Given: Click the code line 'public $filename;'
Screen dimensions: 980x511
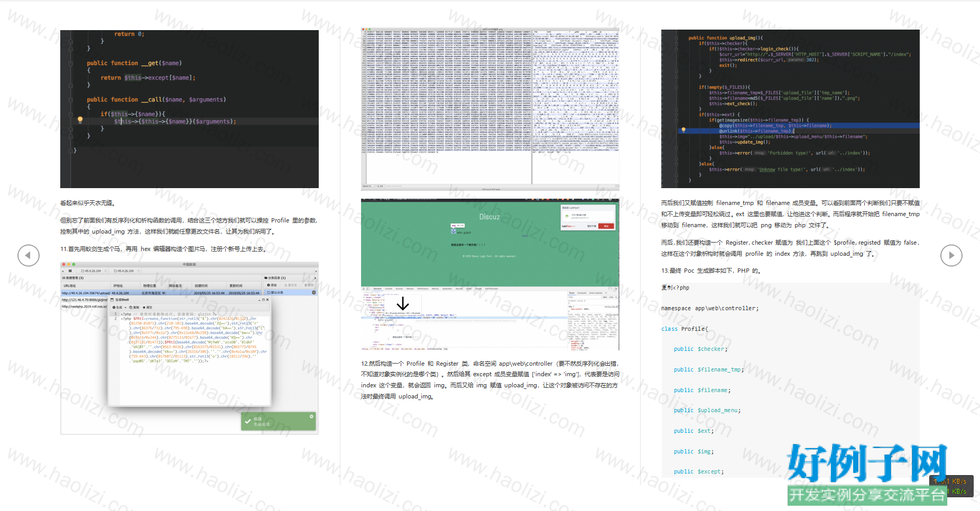Looking at the screenshot, I should (x=702, y=391).
